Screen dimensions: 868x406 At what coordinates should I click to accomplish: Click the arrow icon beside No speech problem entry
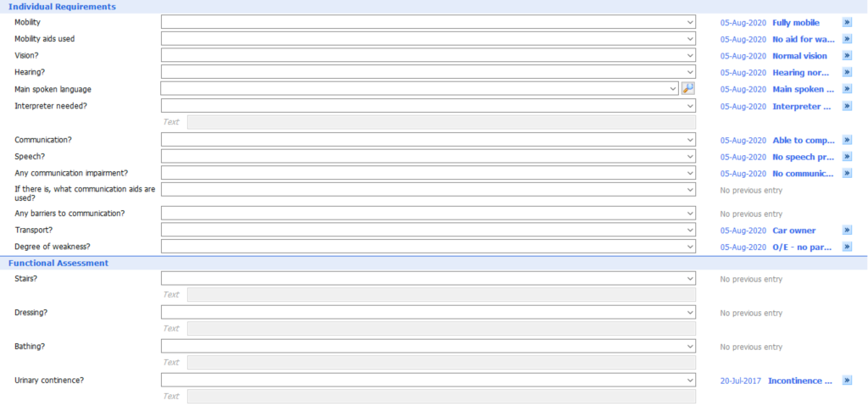click(x=847, y=156)
